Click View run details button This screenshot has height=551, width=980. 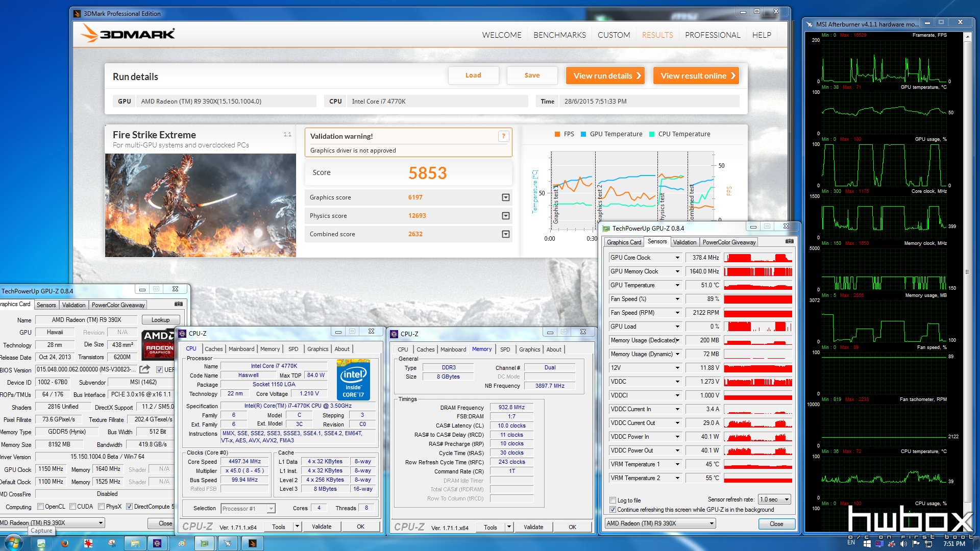pos(605,76)
